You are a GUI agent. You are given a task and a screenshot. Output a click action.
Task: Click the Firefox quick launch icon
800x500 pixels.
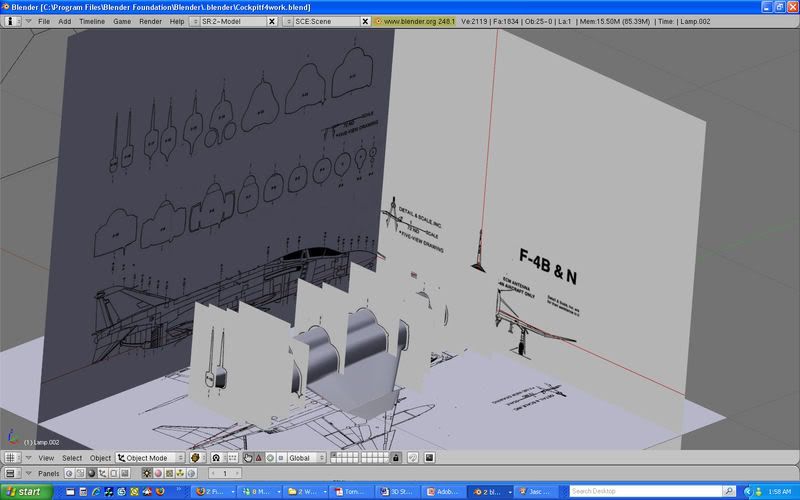(160, 492)
